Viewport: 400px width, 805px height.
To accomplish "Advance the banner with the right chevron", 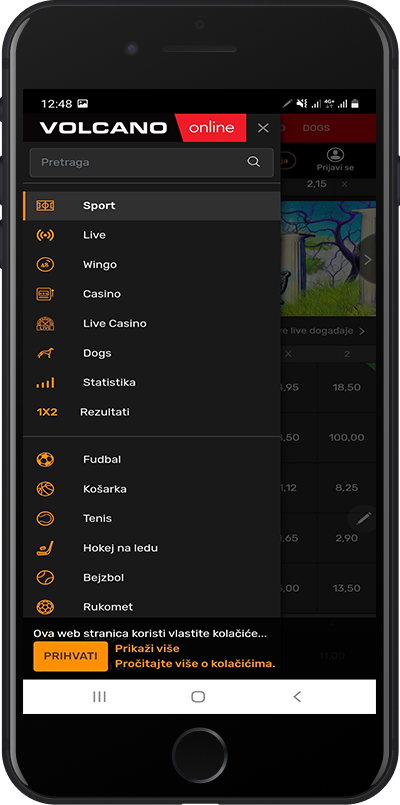I will click(367, 260).
